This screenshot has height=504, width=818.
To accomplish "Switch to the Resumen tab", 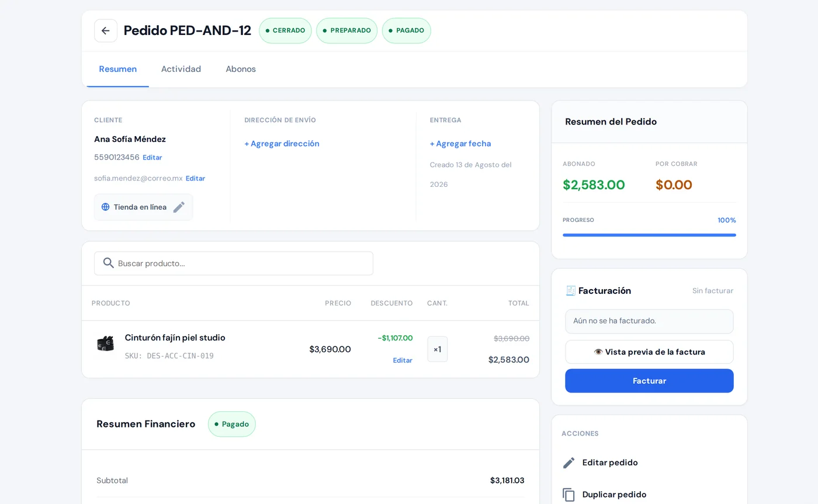I will (x=118, y=69).
